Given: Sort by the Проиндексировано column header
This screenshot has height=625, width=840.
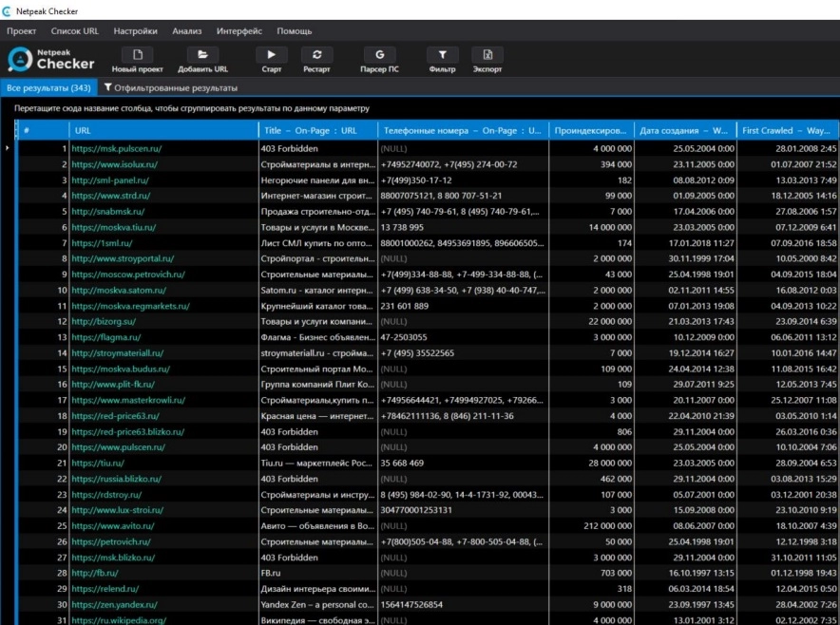Looking at the screenshot, I should point(591,131).
